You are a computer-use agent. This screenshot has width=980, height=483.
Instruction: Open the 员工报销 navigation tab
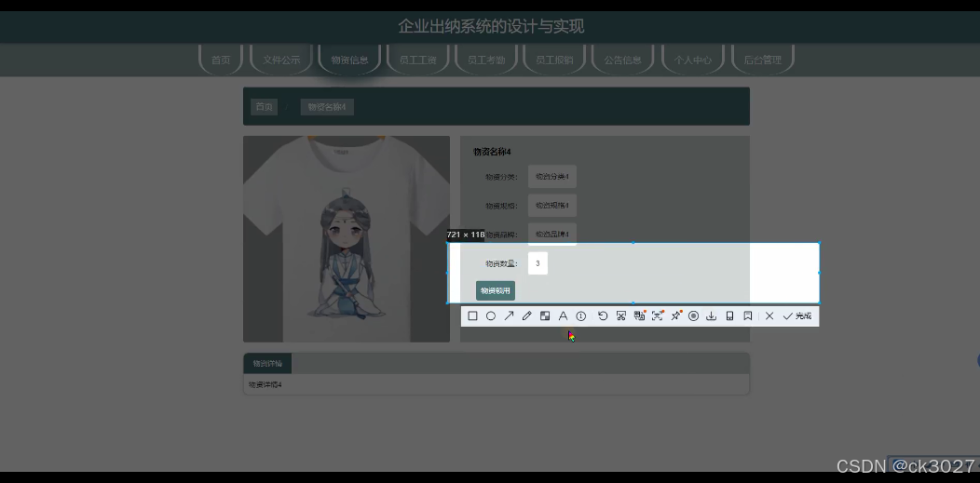pos(554,60)
